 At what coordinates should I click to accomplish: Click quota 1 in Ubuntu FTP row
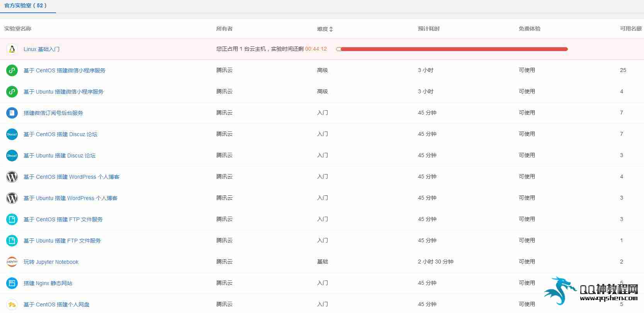[x=622, y=240]
